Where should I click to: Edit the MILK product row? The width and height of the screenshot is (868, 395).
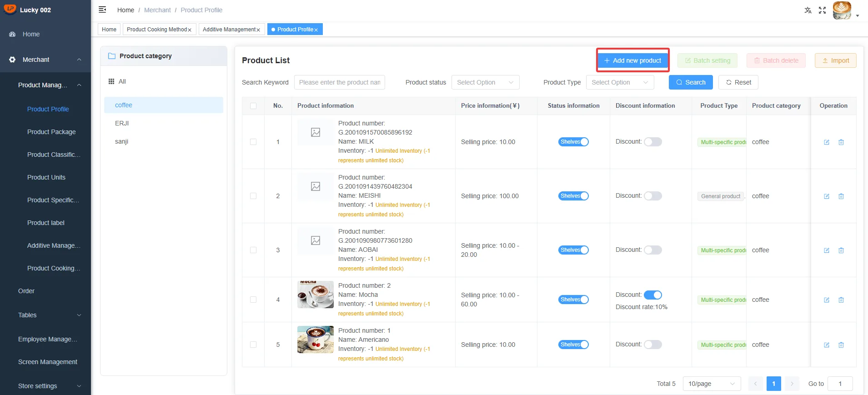click(827, 142)
